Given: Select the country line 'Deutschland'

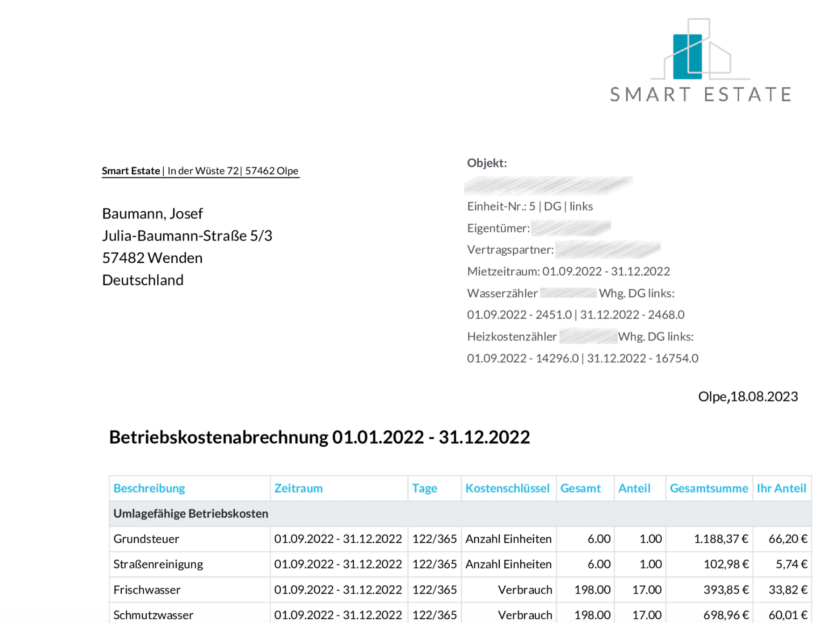Looking at the screenshot, I should [x=143, y=280].
